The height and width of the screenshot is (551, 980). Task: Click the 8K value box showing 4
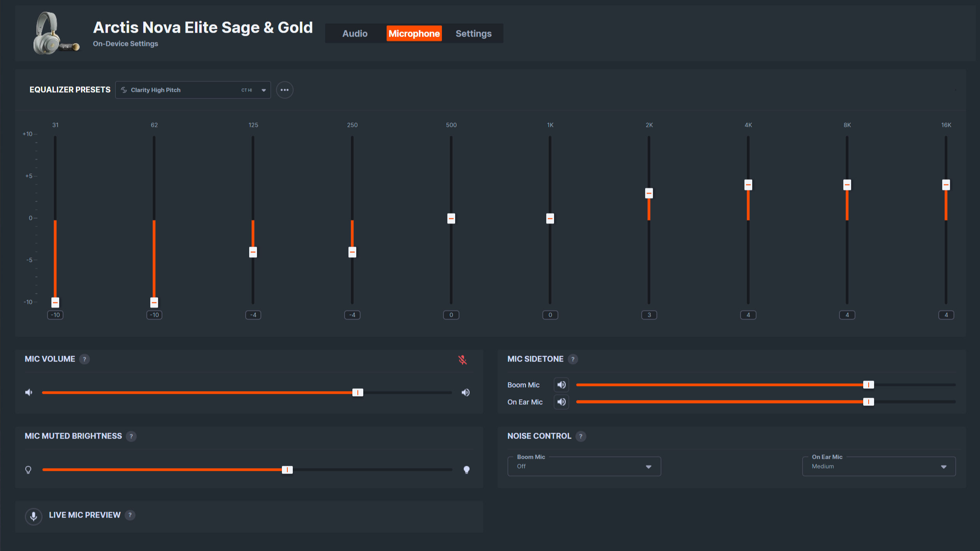click(847, 315)
